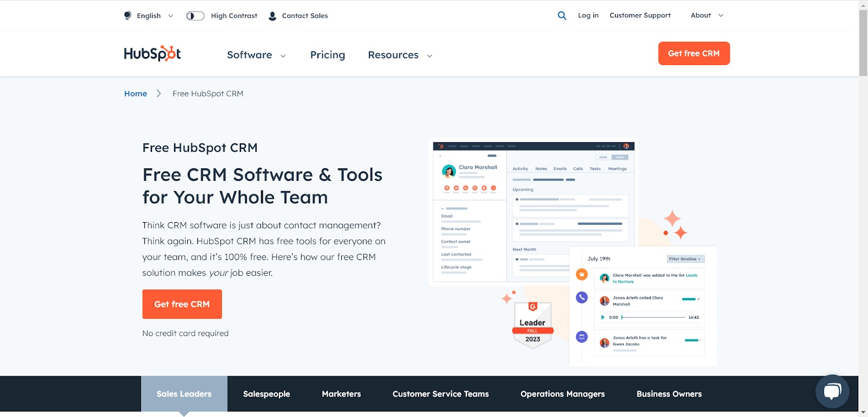This screenshot has width=868, height=417.
Task: Open the chat widget bubble
Action: pyautogui.click(x=832, y=391)
